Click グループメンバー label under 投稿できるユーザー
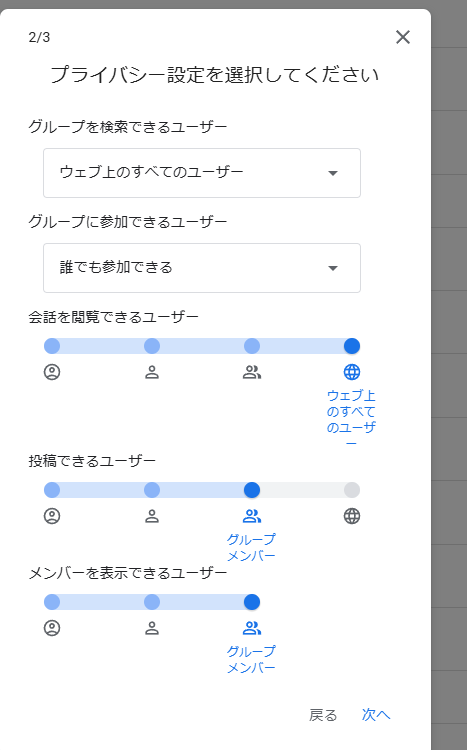This screenshot has width=467, height=750. (251, 548)
